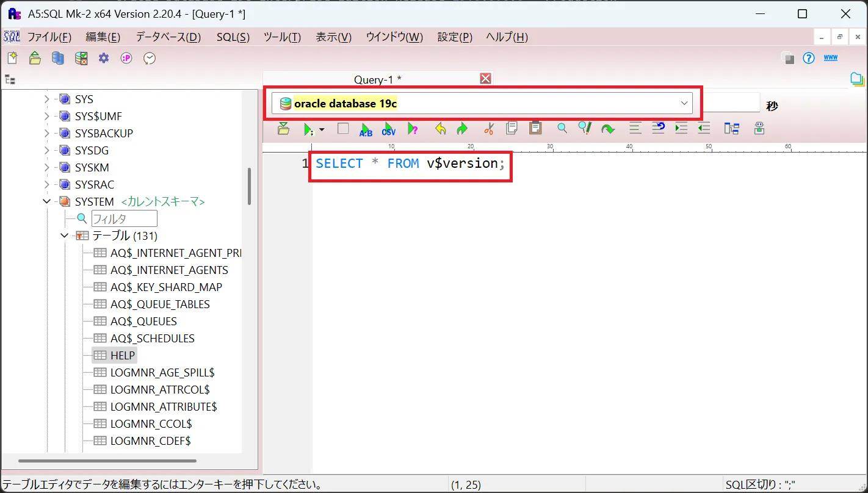Open the SQL(S) menu
Viewport: 868px width, 493px height.
pyautogui.click(x=233, y=37)
